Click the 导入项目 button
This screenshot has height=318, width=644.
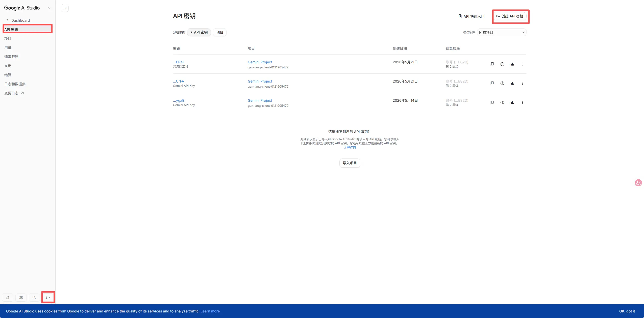tap(350, 163)
